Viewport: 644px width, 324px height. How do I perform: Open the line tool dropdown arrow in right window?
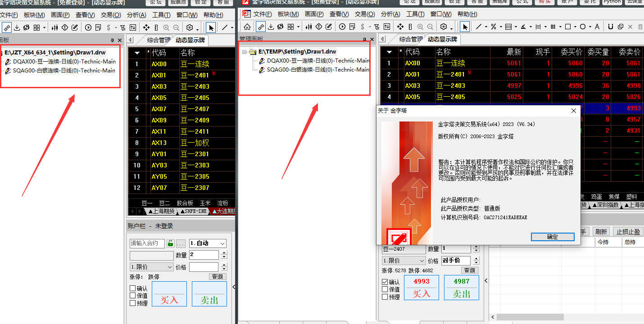coord(485,27)
